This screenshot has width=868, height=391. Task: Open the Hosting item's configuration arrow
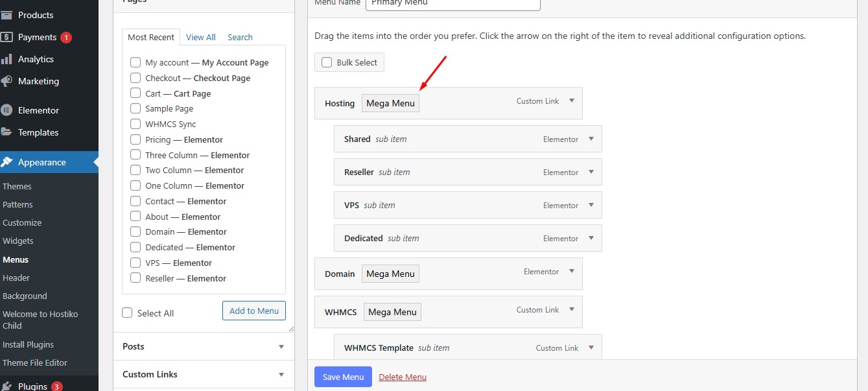pos(571,101)
